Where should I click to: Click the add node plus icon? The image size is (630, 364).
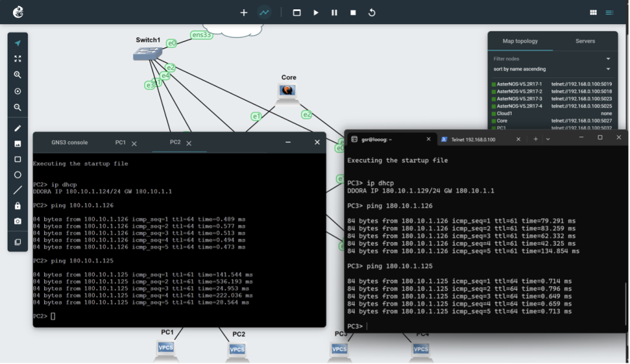[x=244, y=12]
